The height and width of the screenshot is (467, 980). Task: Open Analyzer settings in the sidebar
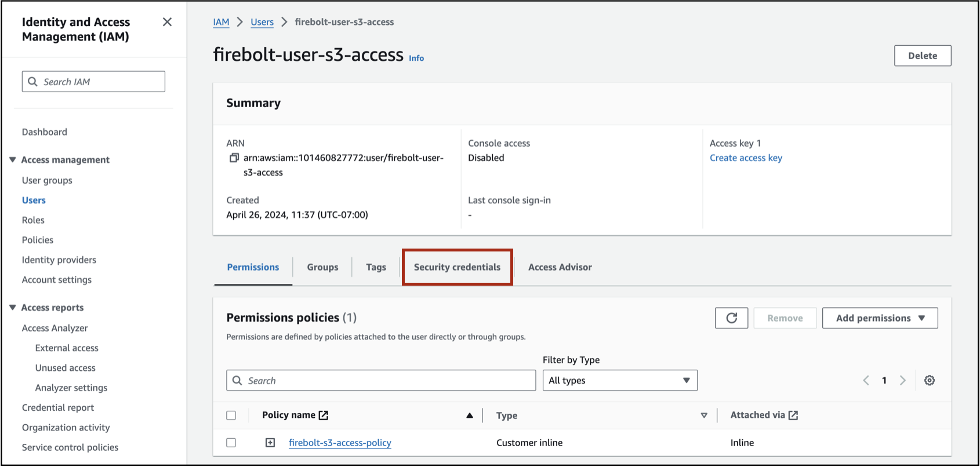tap(71, 388)
